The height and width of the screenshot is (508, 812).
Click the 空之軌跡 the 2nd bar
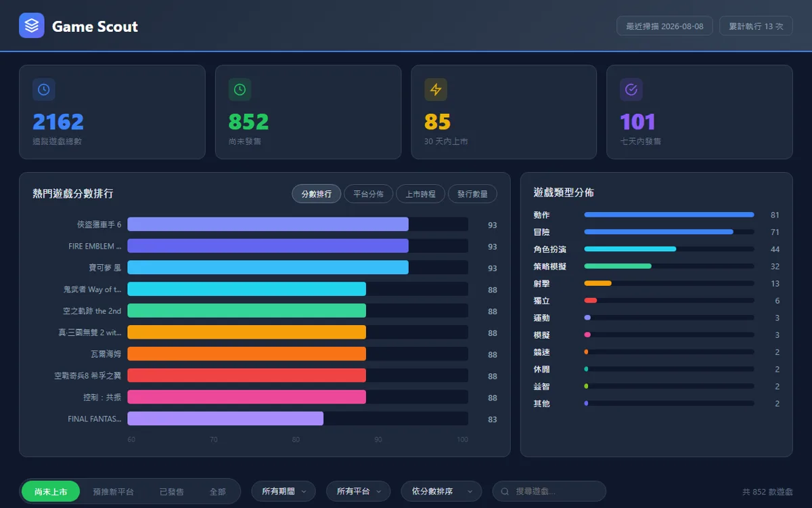coord(247,311)
